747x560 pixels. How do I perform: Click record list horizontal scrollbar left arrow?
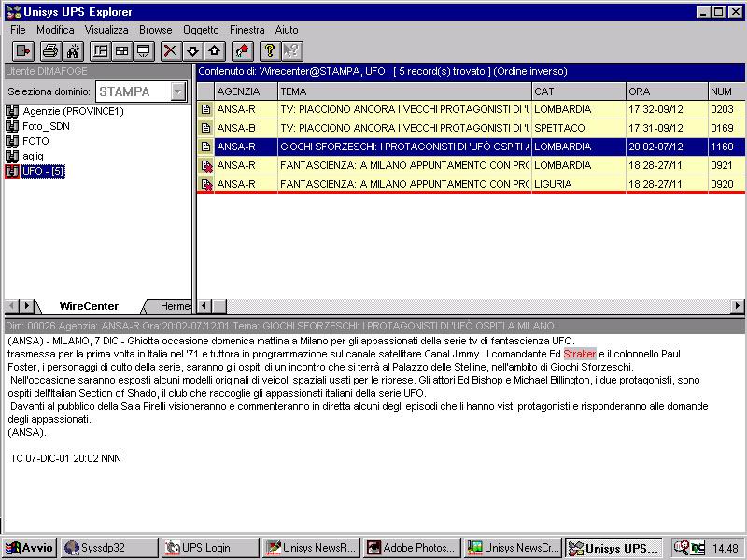tap(204, 306)
